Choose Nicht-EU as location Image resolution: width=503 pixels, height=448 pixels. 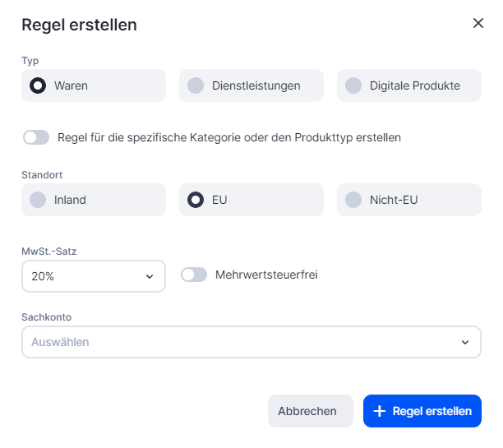pos(408,200)
